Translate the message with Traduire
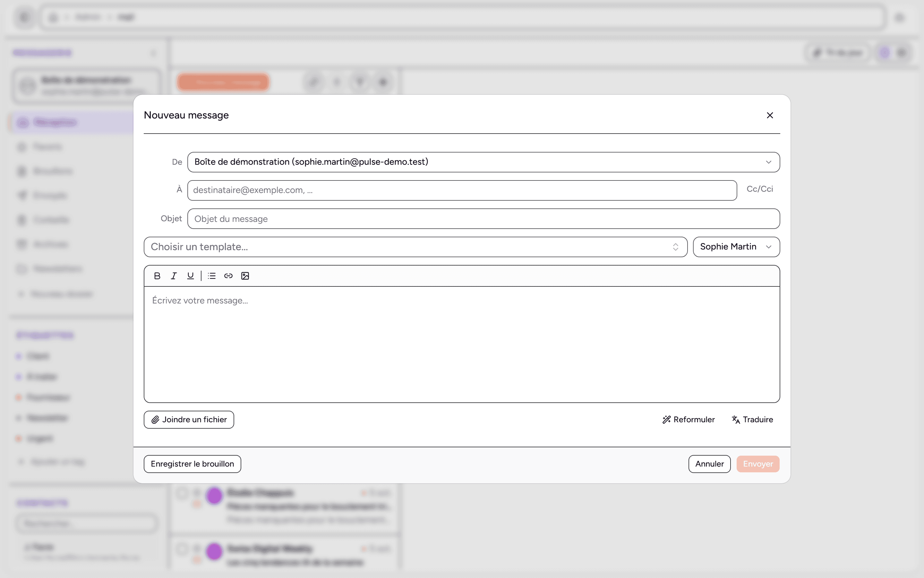 (752, 420)
